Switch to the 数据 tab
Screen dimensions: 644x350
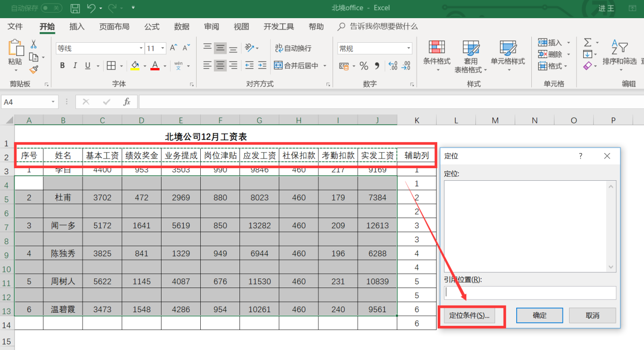(182, 27)
